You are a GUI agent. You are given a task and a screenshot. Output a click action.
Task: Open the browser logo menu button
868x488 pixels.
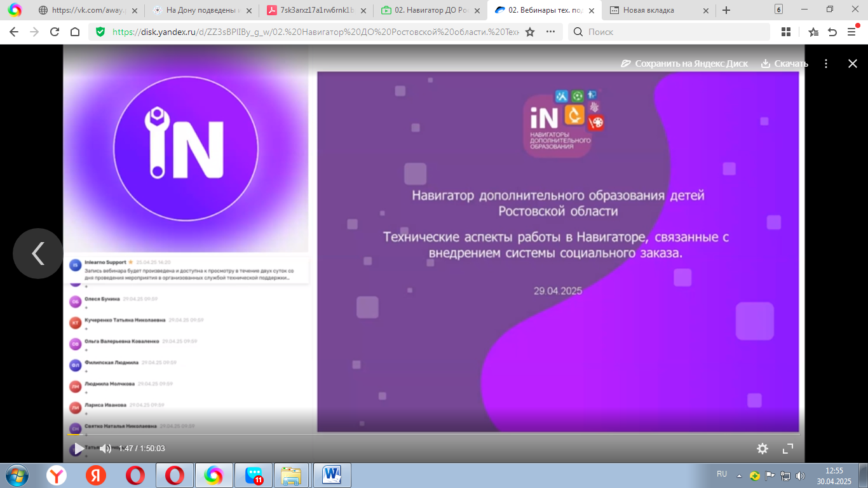click(x=15, y=10)
